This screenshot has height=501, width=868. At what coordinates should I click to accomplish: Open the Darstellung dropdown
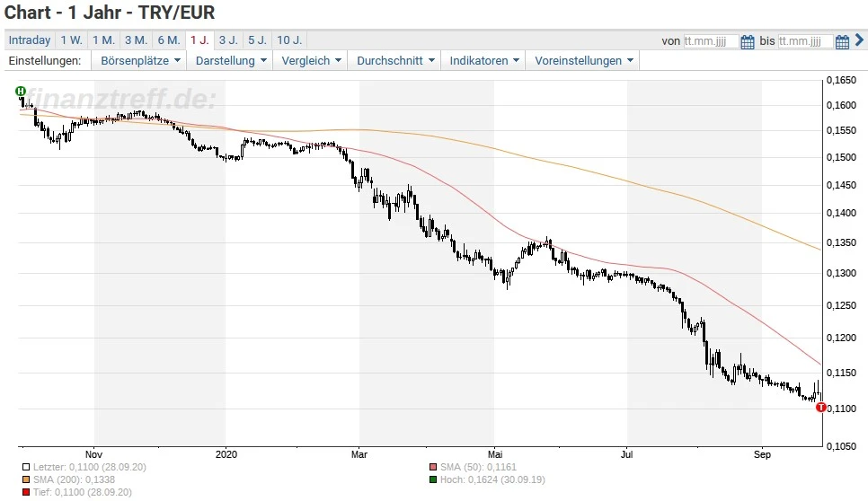[x=231, y=61]
